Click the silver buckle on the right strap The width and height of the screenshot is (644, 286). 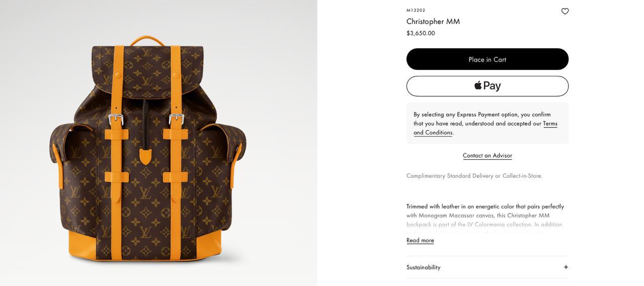pos(177,119)
